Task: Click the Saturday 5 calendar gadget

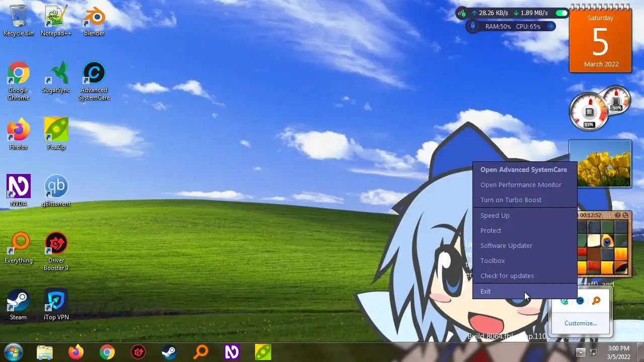Action: [x=600, y=39]
